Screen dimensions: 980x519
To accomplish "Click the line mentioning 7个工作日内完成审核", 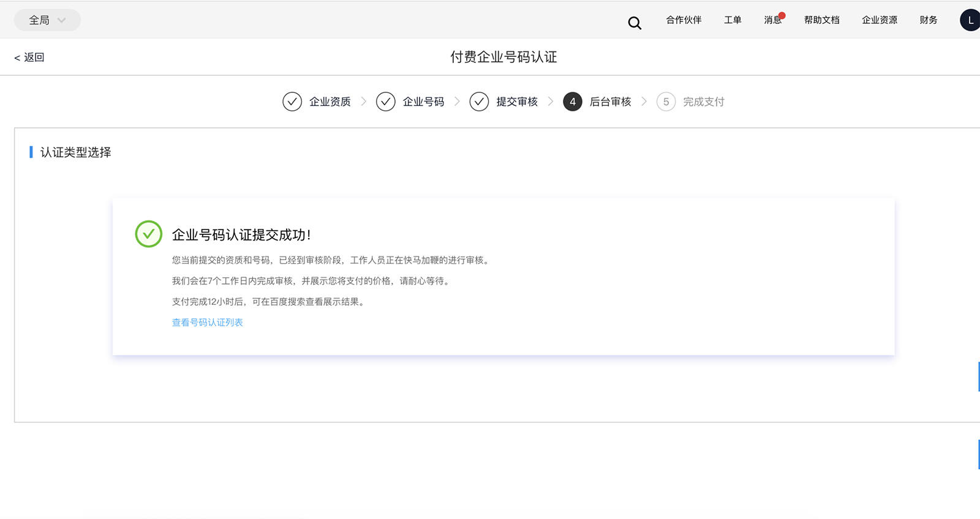I will click(x=312, y=281).
